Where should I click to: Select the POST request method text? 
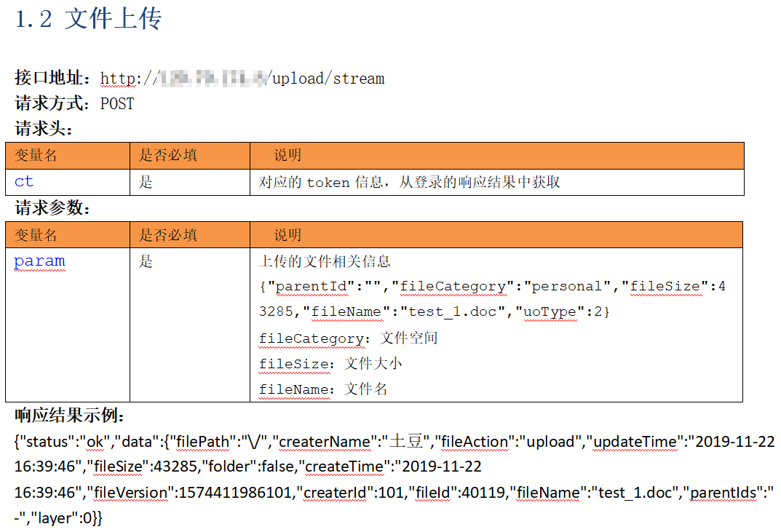117,104
